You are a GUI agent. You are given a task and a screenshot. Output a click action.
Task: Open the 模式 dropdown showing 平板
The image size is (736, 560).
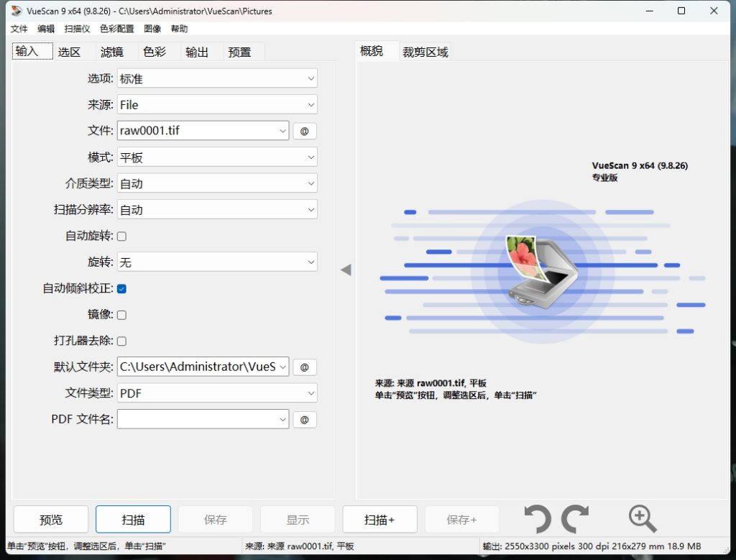(x=217, y=157)
